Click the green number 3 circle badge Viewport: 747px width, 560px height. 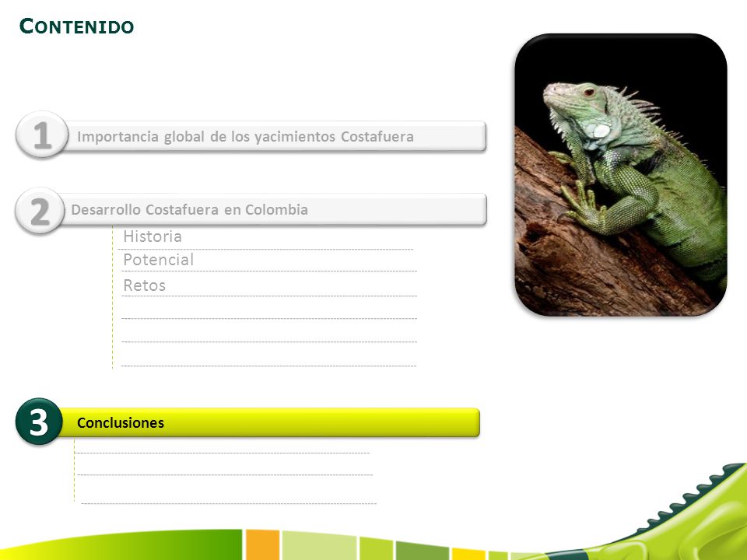(39, 422)
